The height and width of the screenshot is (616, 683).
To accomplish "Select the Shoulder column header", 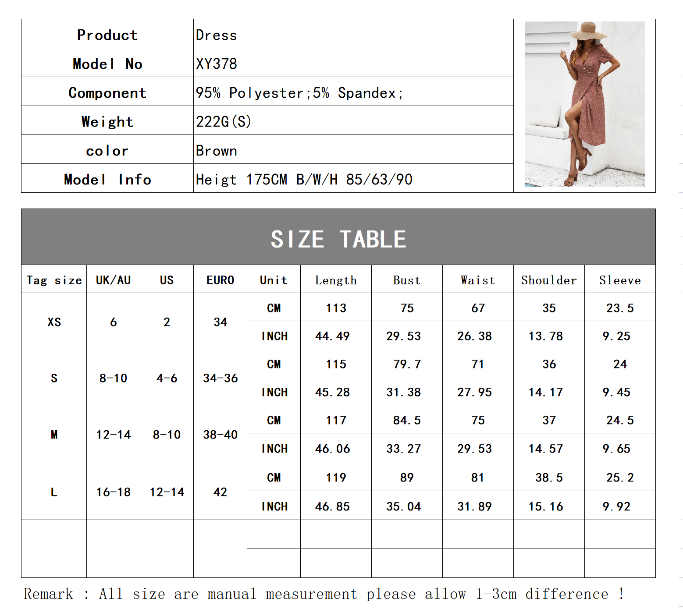I will pos(549,280).
